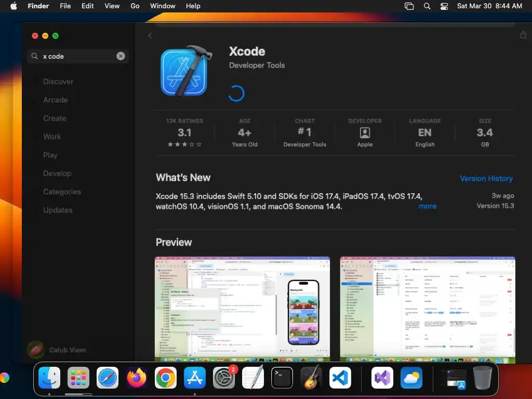Screen dimensions: 532x399
Task: Open the minimized window in Dock
Action: [453, 379]
